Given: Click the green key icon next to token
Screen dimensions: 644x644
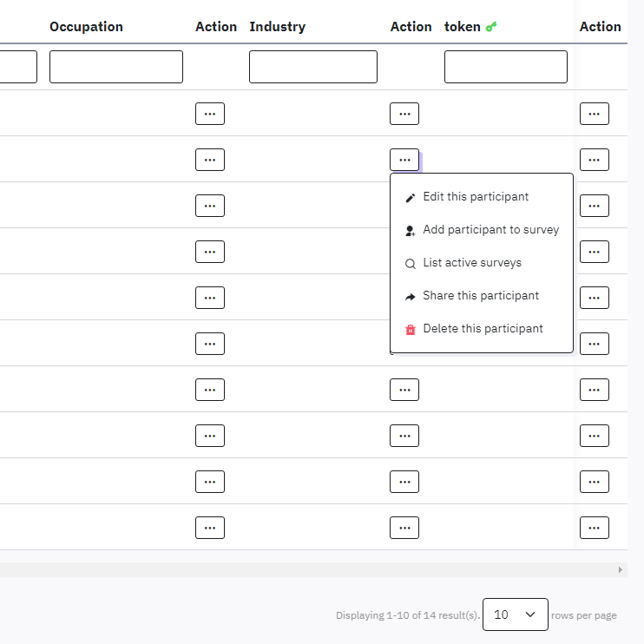Looking at the screenshot, I should pyautogui.click(x=491, y=27).
